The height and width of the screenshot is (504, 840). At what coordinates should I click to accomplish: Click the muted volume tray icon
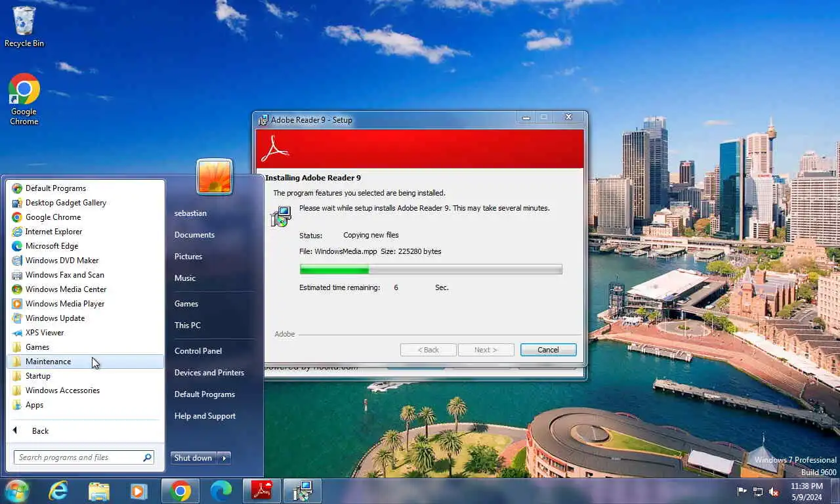[x=774, y=491]
